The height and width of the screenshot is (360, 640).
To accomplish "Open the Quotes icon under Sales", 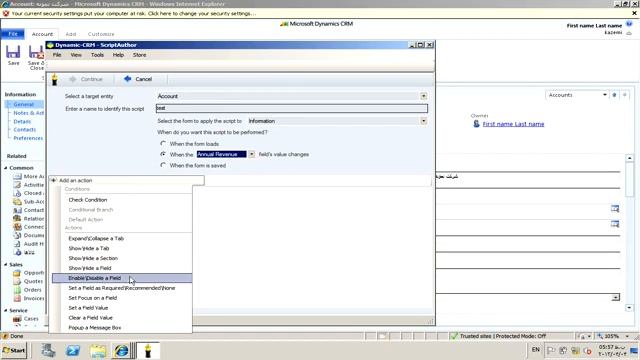I will [x=17, y=281].
